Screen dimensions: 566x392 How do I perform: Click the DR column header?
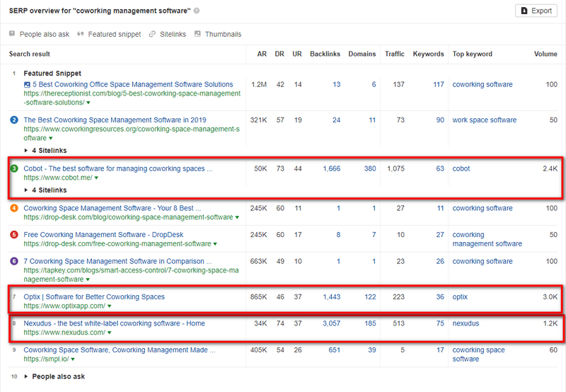click(x=279, y=54)
